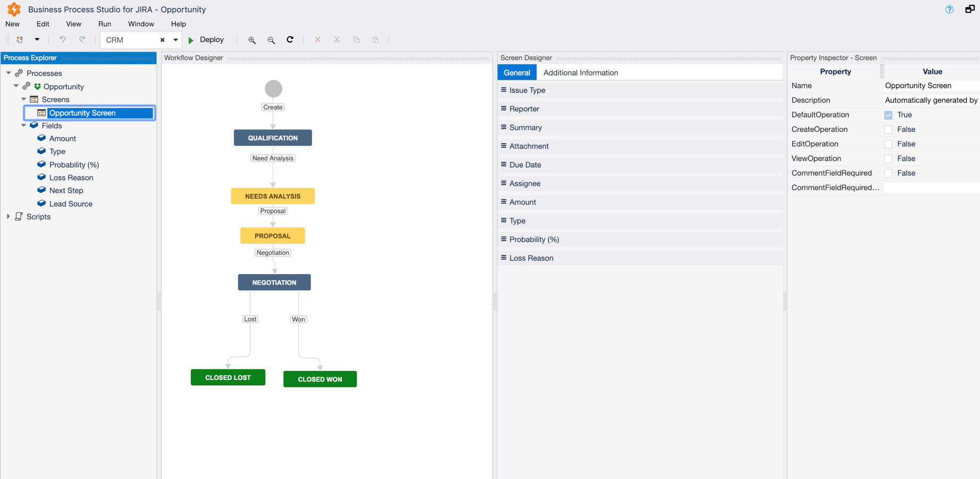The width and height of the screenshot is (980, 479).
Task: Open the CRM combo box dropdown arrow
Action: point(175,40)
